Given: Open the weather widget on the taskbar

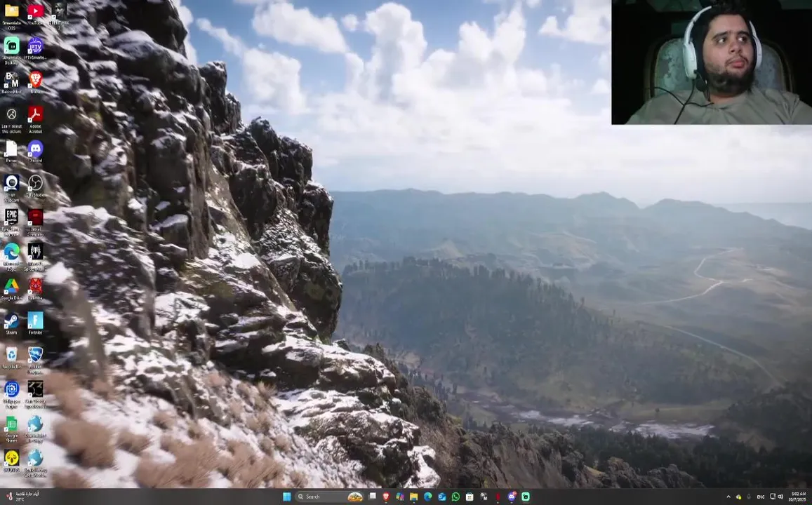Looking at the screenshot, I should pos(21,497).
